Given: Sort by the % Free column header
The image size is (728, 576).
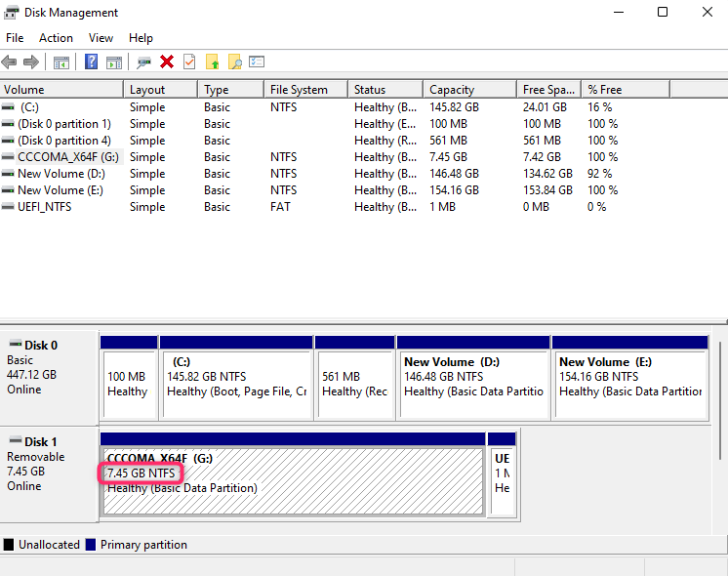Looking at the screenshot, I should 626,89.
